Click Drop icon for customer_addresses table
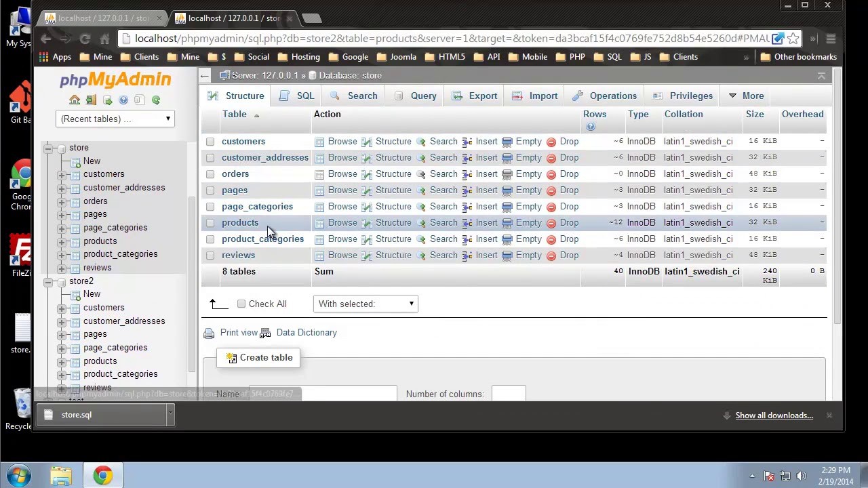Image resolution: width=868 pixels, height=488 pixels. click(551, 158)
